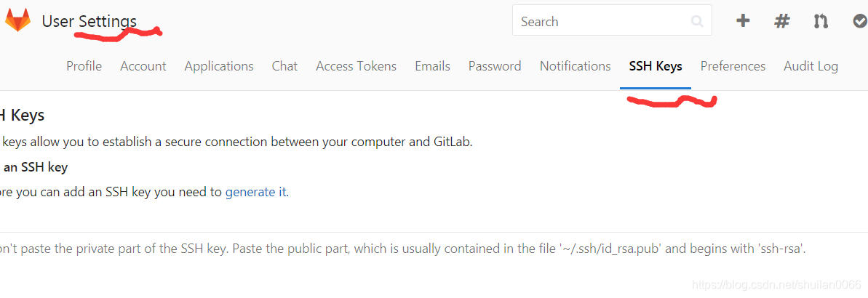
Task: Go to the Notifications tab
Action: pyautogui.click(x=576, y=66)
